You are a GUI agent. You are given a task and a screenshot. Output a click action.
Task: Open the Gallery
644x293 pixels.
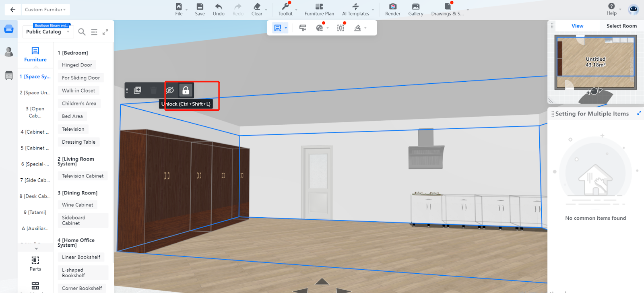pyautogui.click(x=416, y=10)
